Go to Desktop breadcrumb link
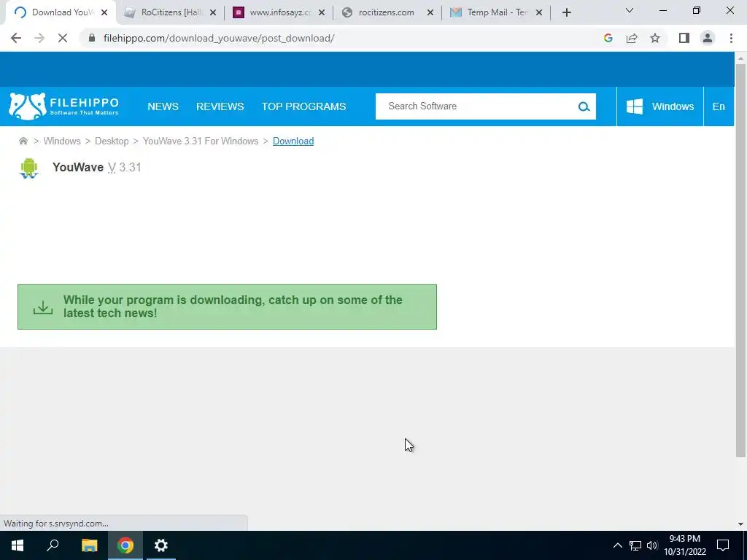The width and height of the screenshot is (747, 560). click(112, 141)
